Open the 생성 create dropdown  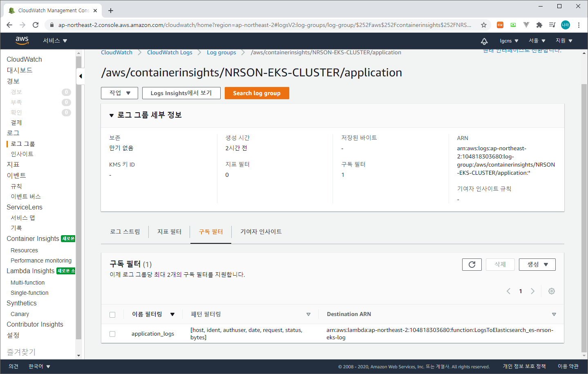tap(537, 265)
